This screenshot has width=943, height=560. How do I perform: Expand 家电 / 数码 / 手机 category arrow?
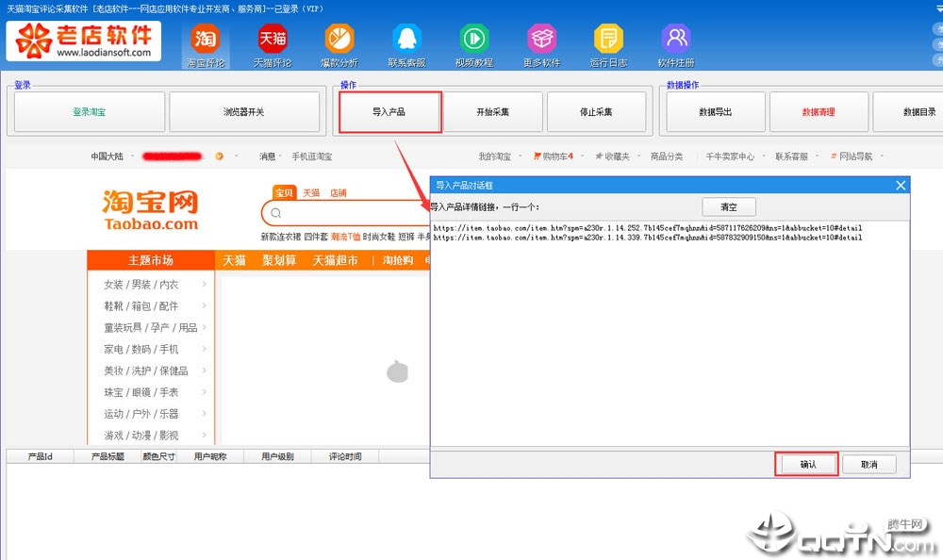205,349
